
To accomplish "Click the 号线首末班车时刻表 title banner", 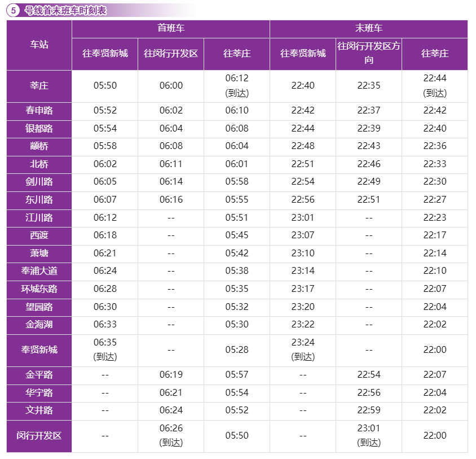I will (65, 11).
